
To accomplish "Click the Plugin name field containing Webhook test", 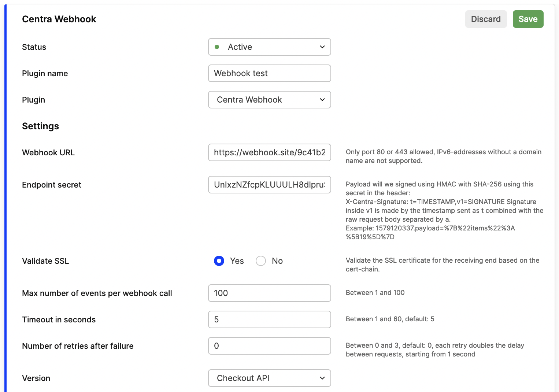I will pos(269,73).
